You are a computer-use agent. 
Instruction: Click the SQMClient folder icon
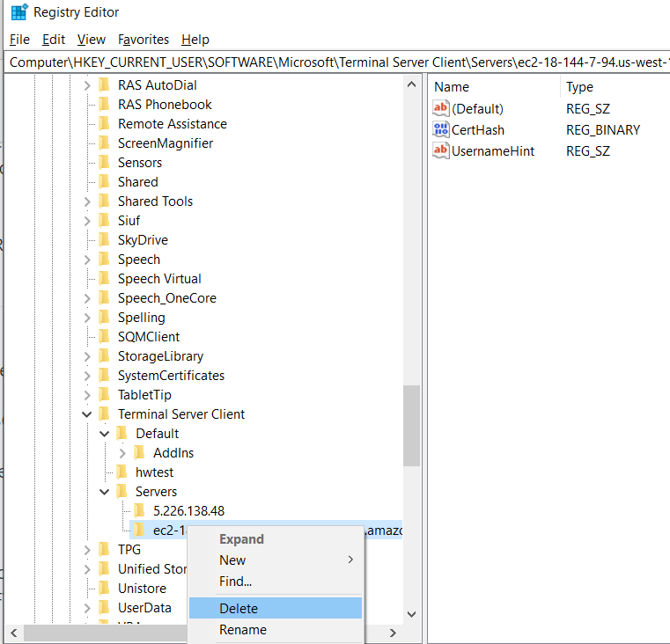click(104, 337)
